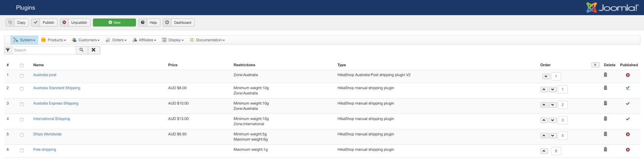644x159 pixels.
Task: Open the Orders menu
Action: point(116,40)
